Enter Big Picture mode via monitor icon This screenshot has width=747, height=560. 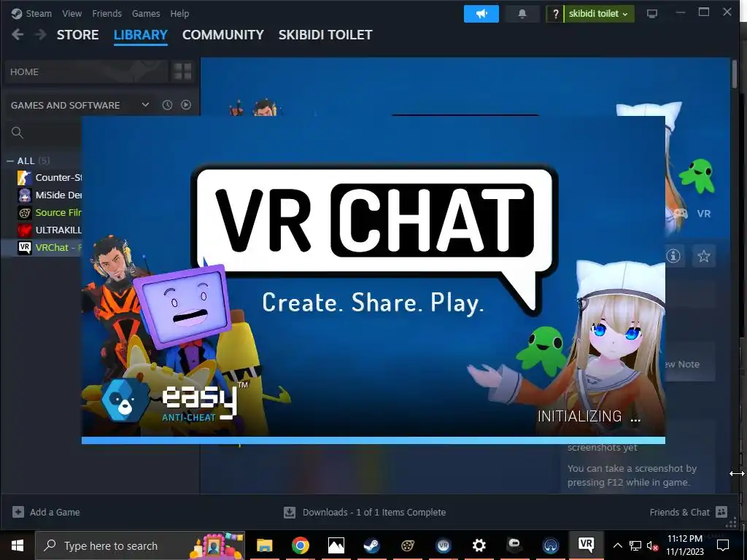tap(651, 14)
